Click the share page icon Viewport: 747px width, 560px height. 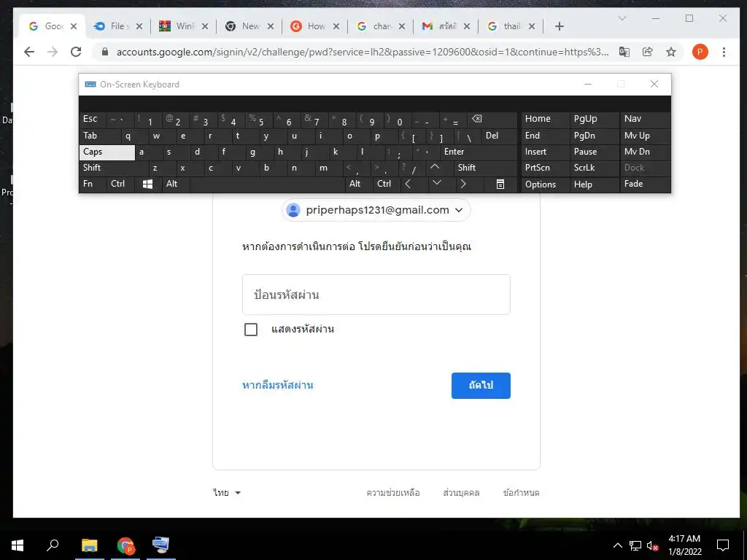point(648,52)
